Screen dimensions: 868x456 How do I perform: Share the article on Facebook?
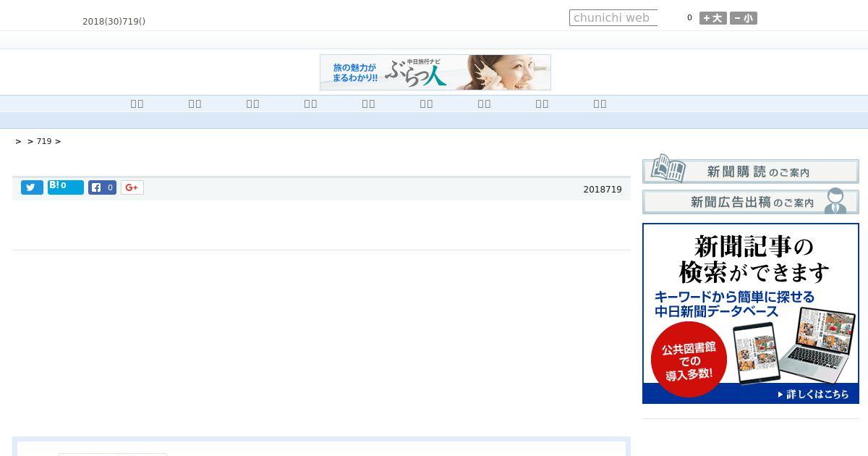(102, 187)
